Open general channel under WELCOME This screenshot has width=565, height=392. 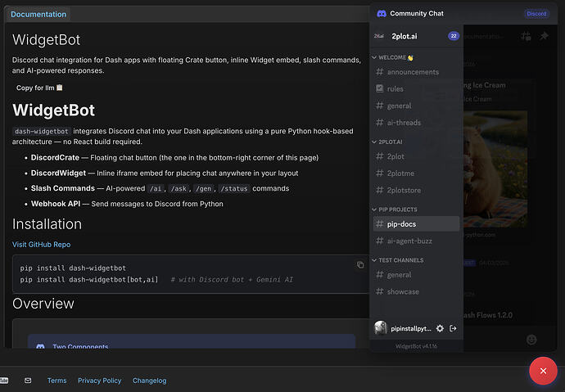coord(416,106)
